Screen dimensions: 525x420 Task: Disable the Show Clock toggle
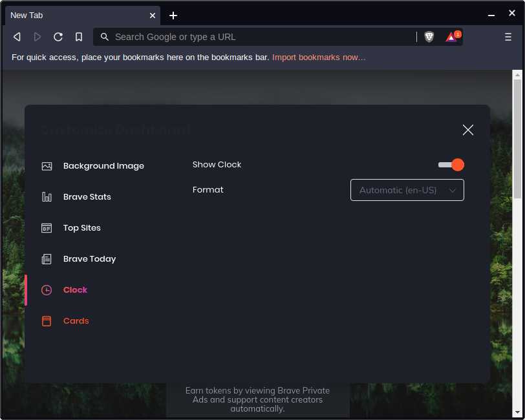pyautogui.click(x=451, y=165)
